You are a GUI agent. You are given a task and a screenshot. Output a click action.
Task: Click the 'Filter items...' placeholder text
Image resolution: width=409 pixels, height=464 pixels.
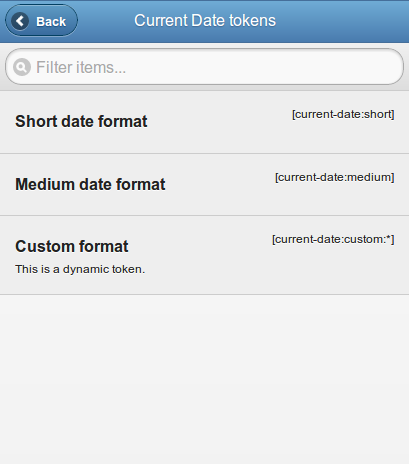coord(81,67)
